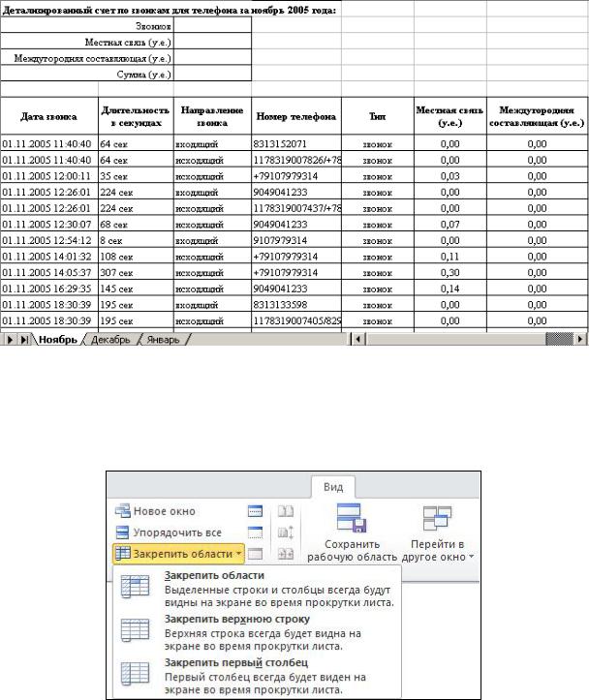Select the 145 сек duration cell
Viewport: 589px width, 700px height.
tap(136, 289)
